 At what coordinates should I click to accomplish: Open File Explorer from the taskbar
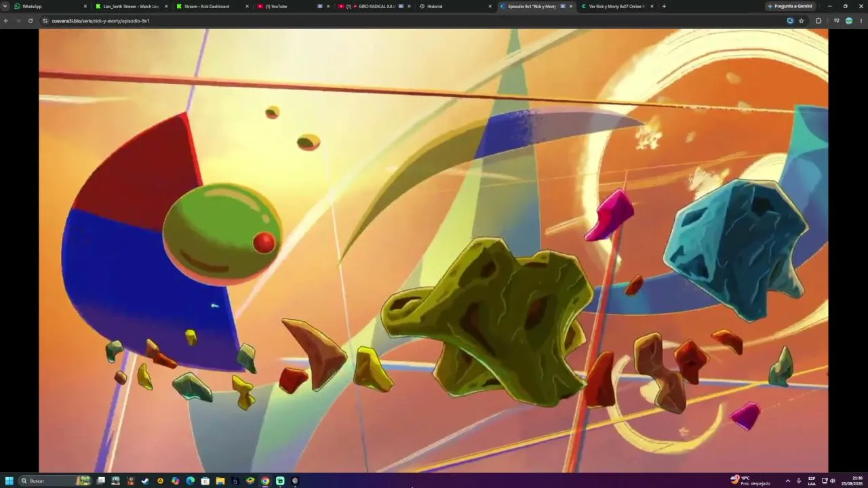pyautogui.click(x=220, y=481)
